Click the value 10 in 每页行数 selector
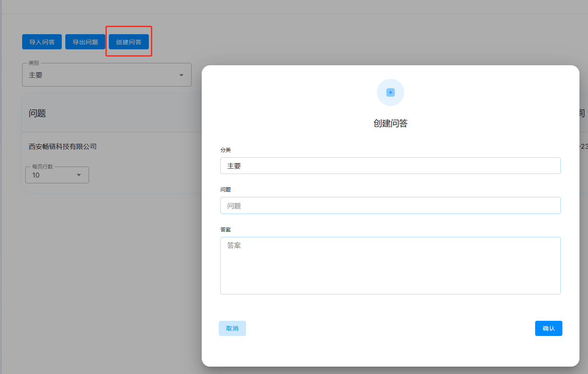Screen dimensions: 588x374 point(36,175)
